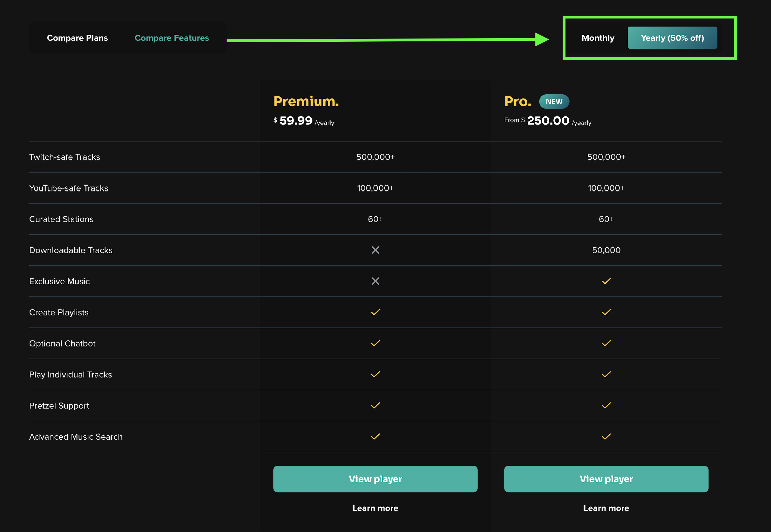
Task: Open the Compare Plans tab
Action: [x=77, y=38]
